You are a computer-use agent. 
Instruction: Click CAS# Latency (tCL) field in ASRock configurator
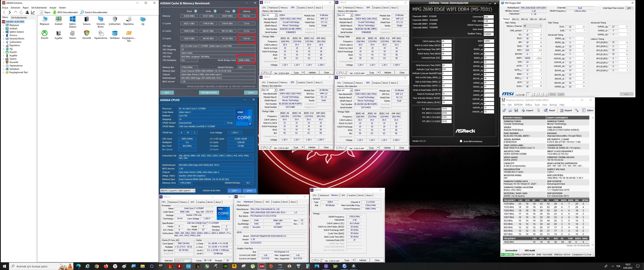pyautogui.click(x=446, y=41)
